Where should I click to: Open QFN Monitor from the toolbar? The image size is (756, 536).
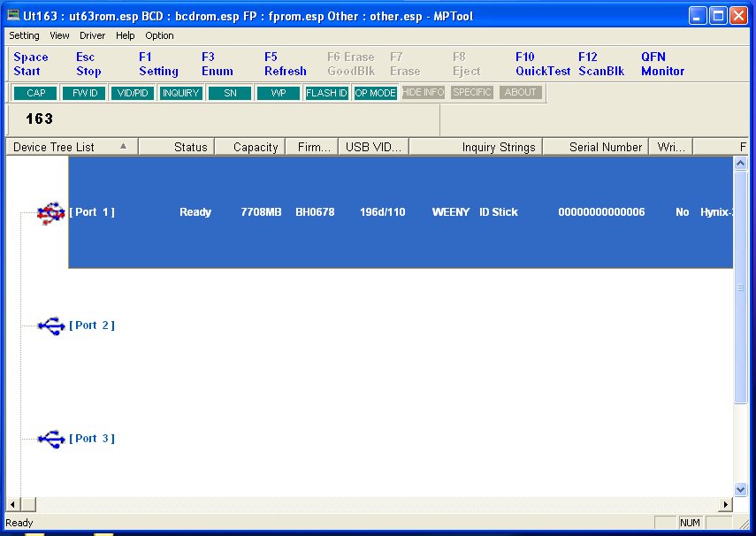662,64
